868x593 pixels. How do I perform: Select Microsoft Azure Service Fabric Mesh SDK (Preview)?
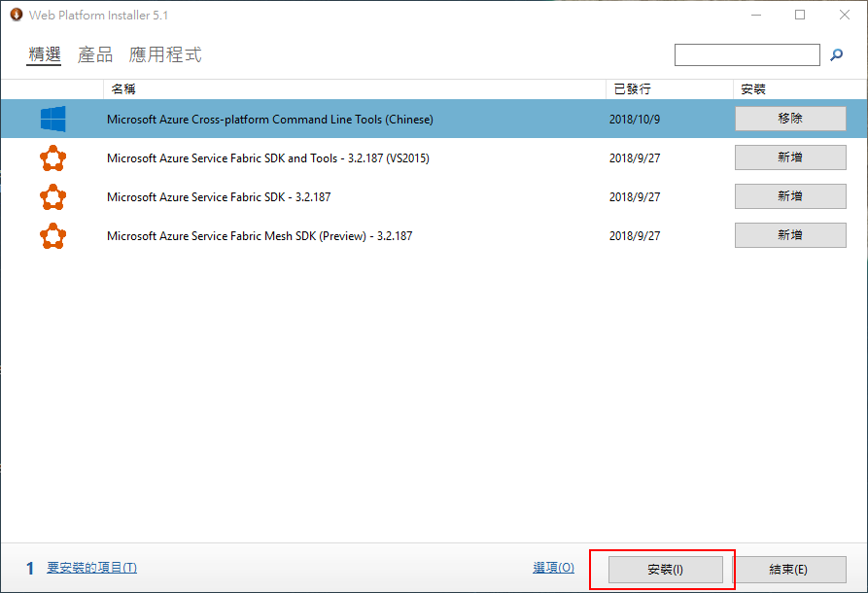point(434,235)
